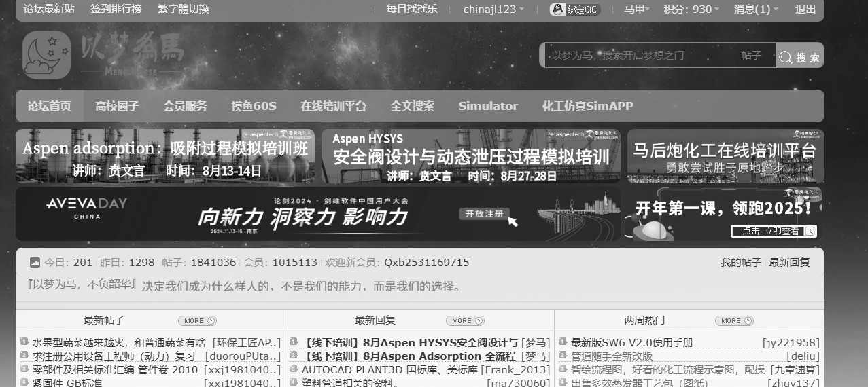
Task: Open post 求注册公用设备工程师 (动力) 复习
Action: click(x=114, y=356)
